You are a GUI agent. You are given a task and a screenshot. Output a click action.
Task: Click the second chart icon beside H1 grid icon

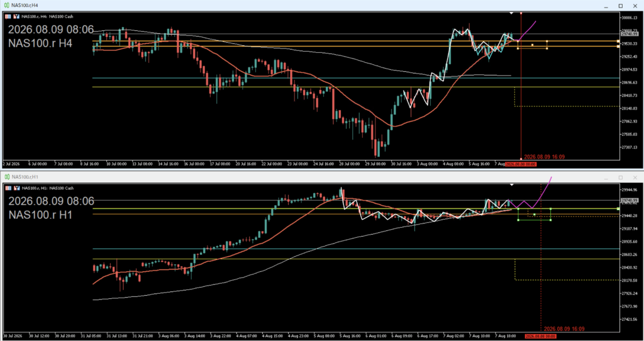click(x=16, y=188)
